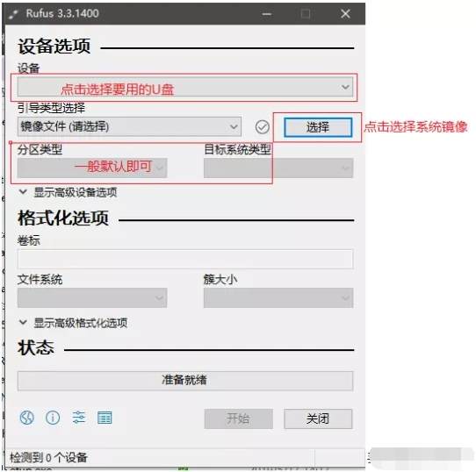Screen dimensions: 476x472
Task: Open the 分区类型 dropdown
Action: 92,168
